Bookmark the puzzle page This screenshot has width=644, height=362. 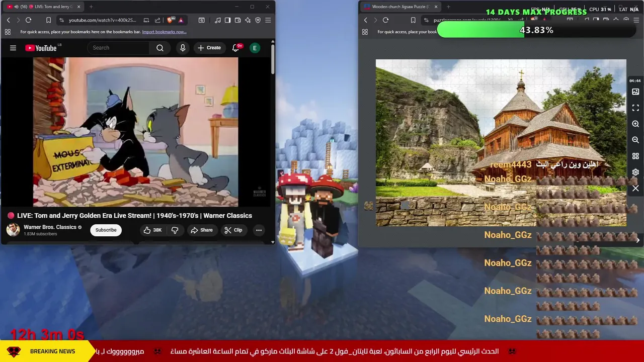coord(413,20)
